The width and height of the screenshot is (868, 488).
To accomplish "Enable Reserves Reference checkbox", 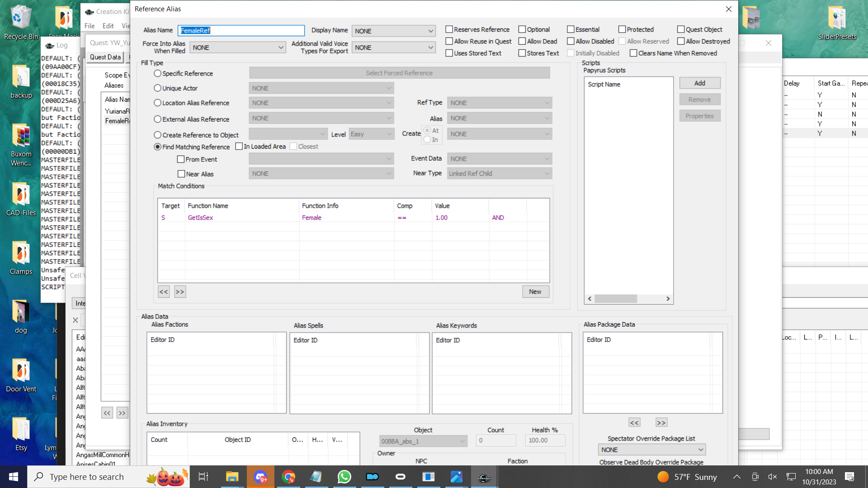I will click(x=449, y=29).
